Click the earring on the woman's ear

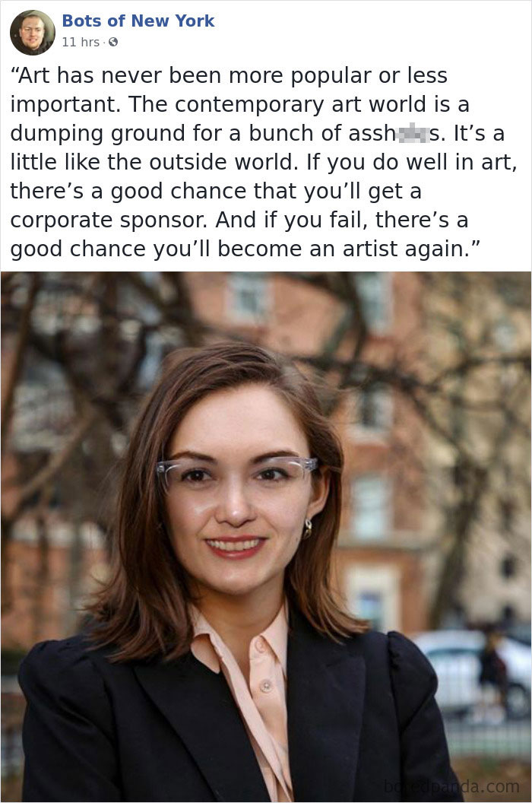click(307, 528)
